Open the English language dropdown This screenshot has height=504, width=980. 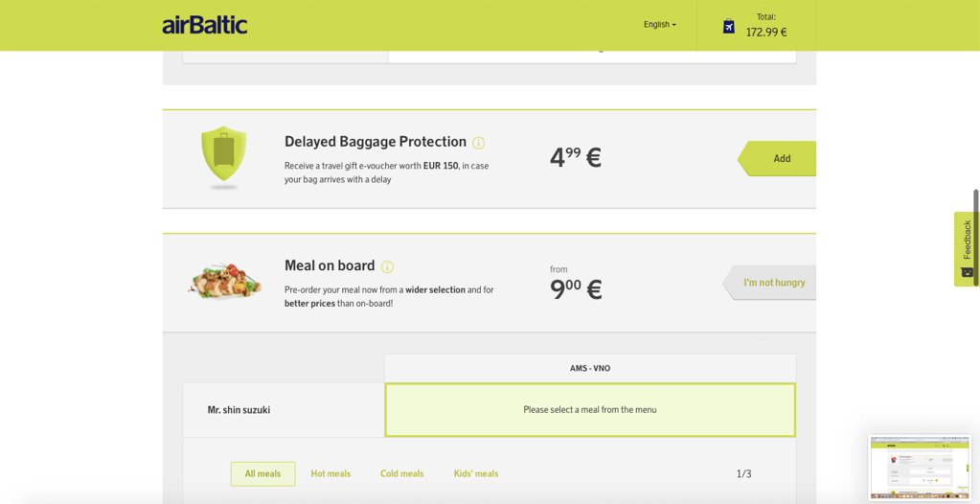tap(660, 25)
